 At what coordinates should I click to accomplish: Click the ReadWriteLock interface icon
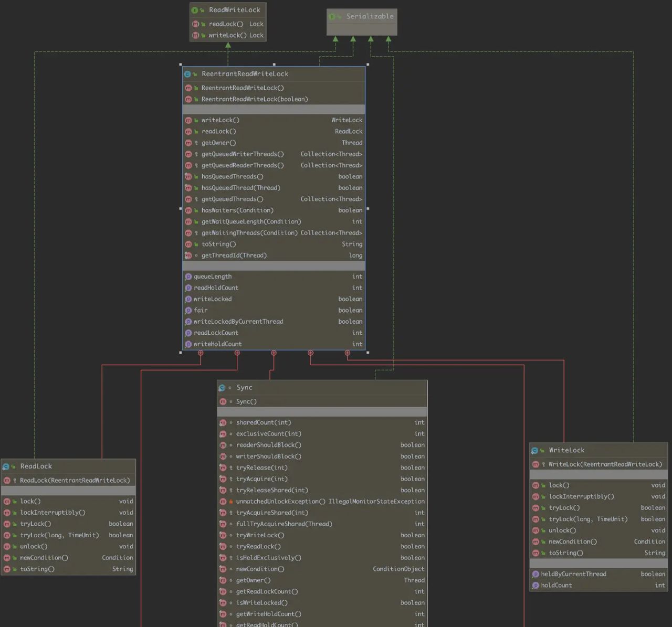[195, 10]
